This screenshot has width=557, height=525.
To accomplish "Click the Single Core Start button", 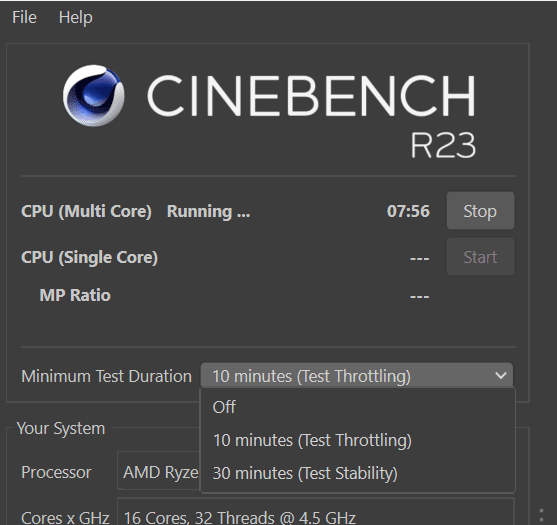I will [480, 257].
